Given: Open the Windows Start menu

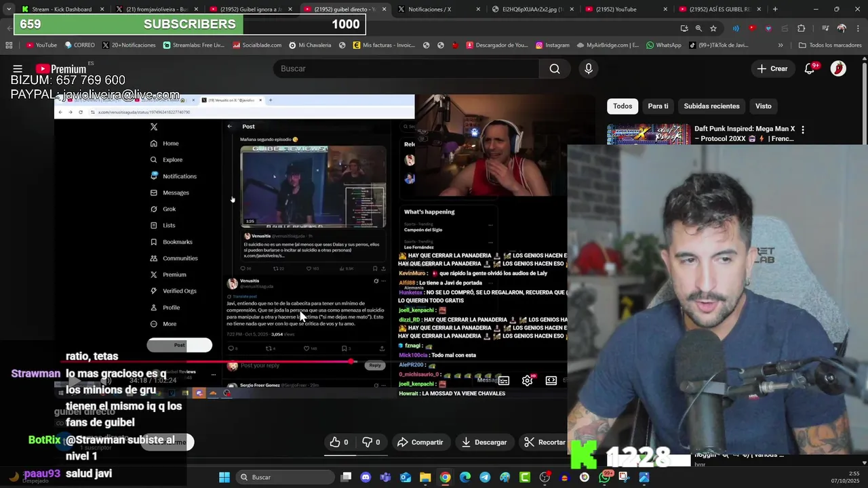Looking at the screenshot, I should 224,477.
